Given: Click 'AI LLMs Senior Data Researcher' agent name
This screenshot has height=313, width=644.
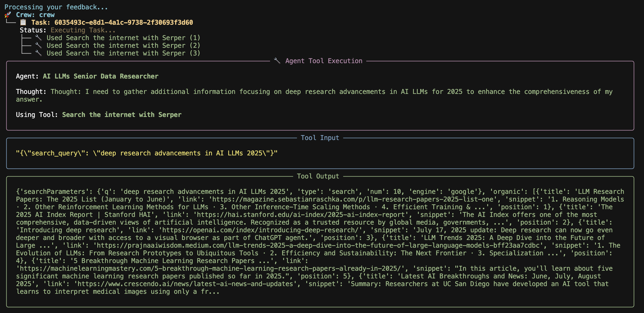Looking at the screenshot, I should coord(100,76).
